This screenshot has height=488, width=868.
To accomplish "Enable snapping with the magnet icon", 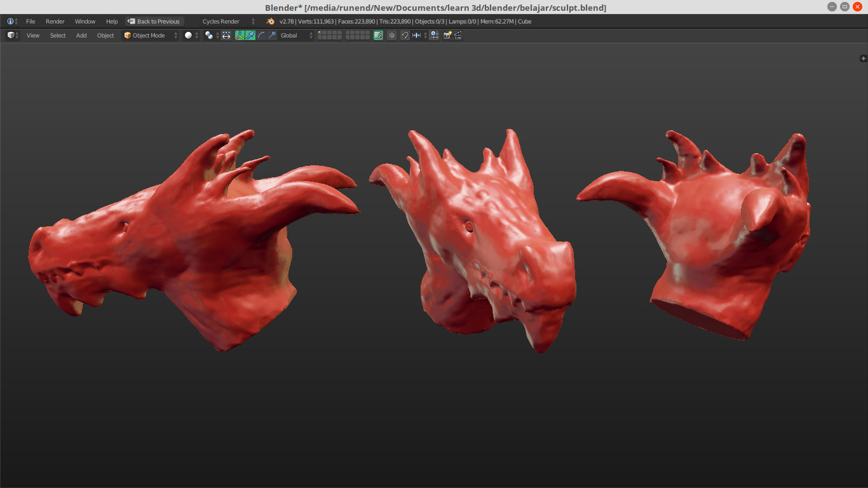I will (x=405, y=35).
